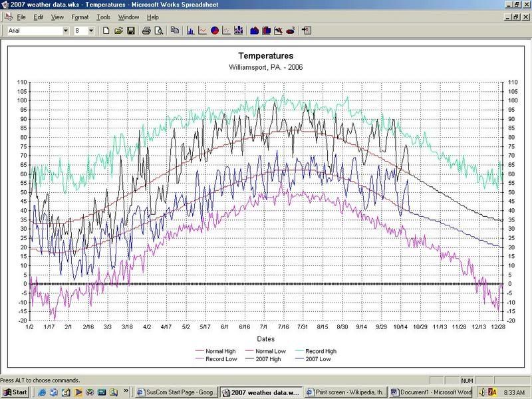Choose the Pie chart type icon
Image resolution: width=532 pixels, height=399 pixels.
click(x=214, y=31)
